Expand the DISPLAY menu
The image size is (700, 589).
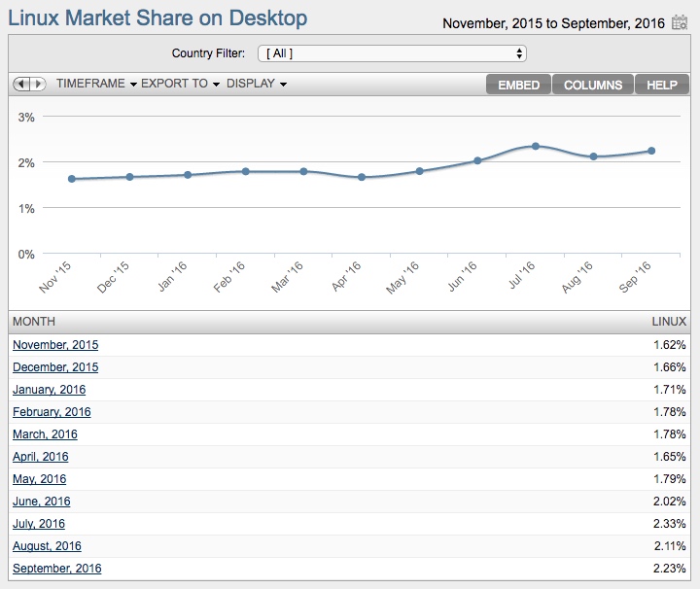click(256, 85)
